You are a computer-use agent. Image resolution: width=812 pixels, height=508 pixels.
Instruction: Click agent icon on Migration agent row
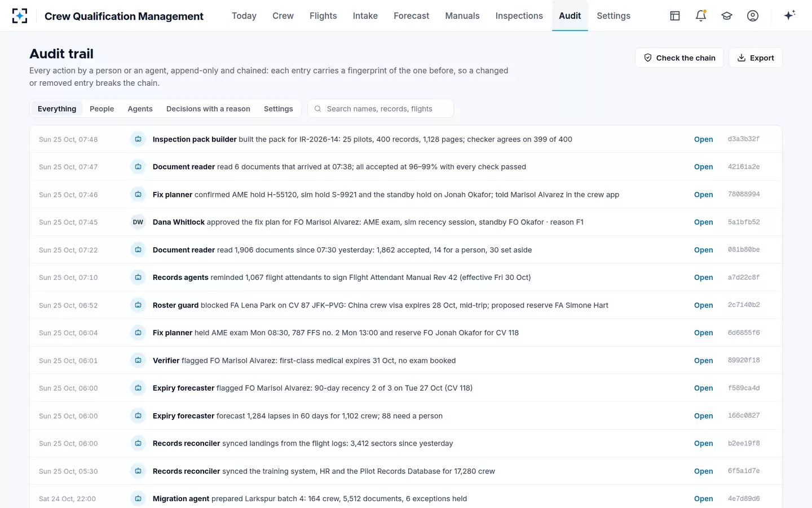pyautogui.click(x=138, y=498)
